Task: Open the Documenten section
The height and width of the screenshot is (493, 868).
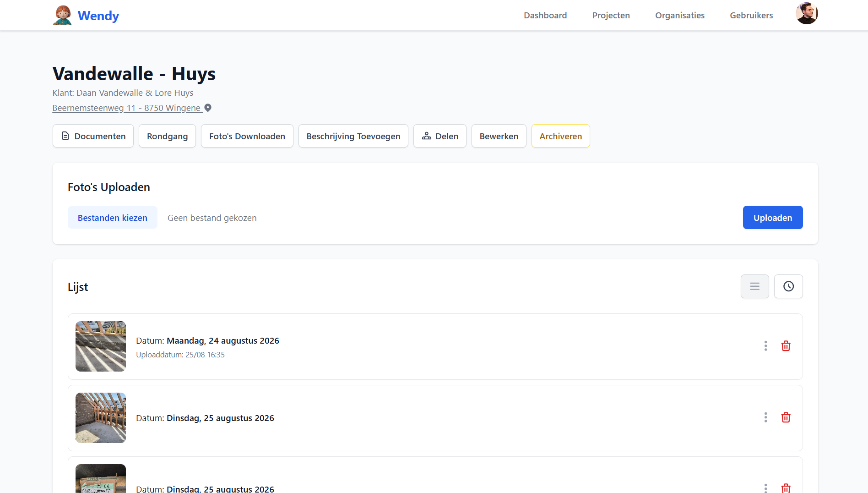Action: (93, 136)
